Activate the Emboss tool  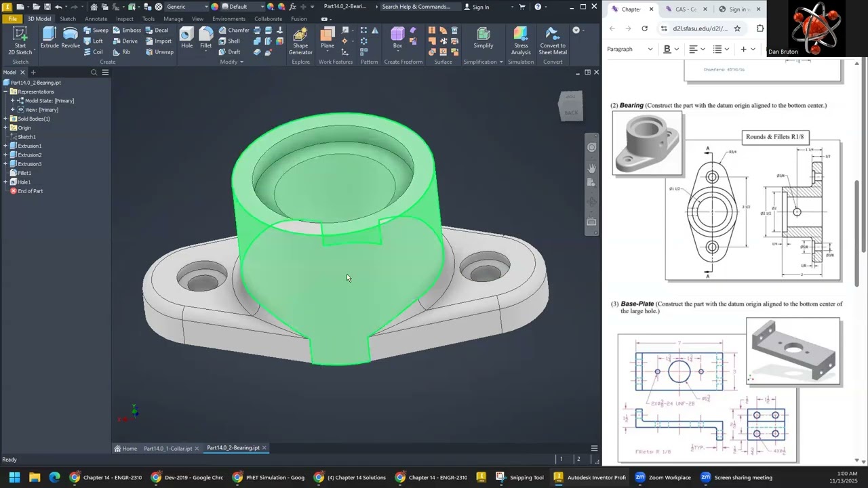pos(127,30)
